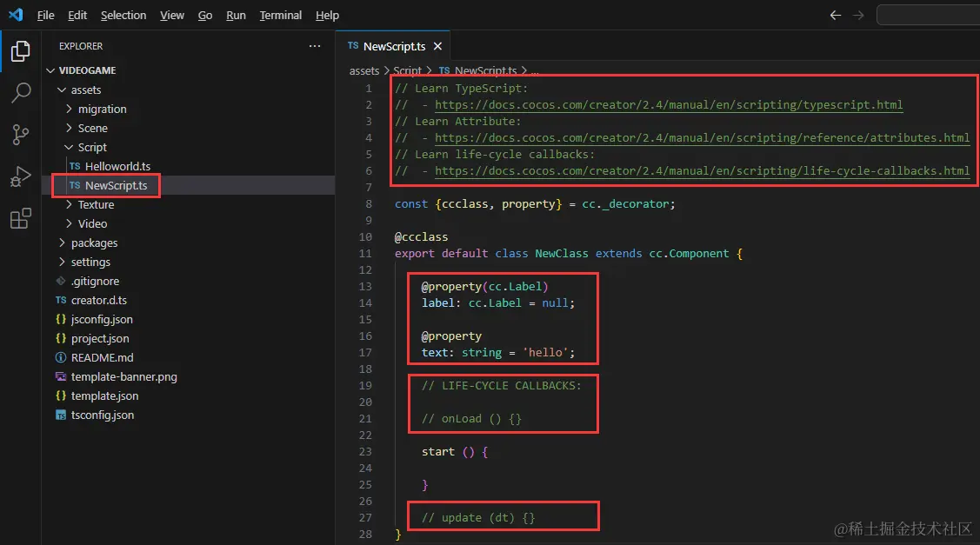
Task: Click the VS Code logo icon
Action: tap(16, 15)
